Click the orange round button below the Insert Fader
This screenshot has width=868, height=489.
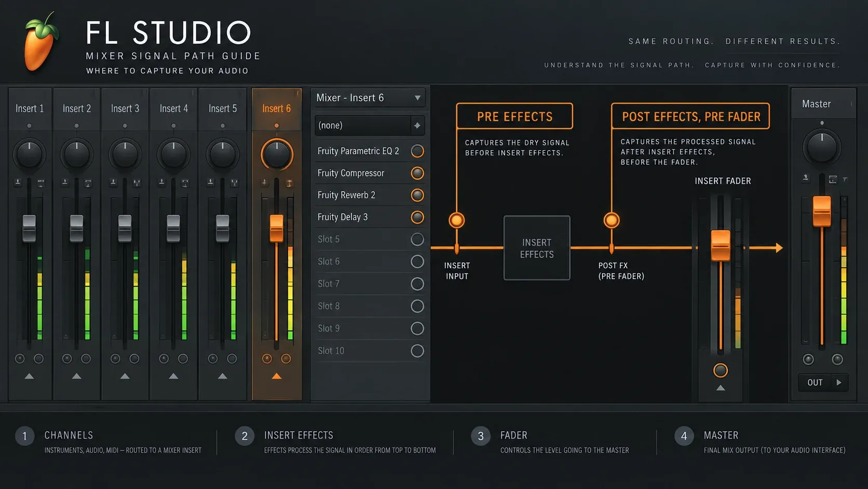point(721,371)
